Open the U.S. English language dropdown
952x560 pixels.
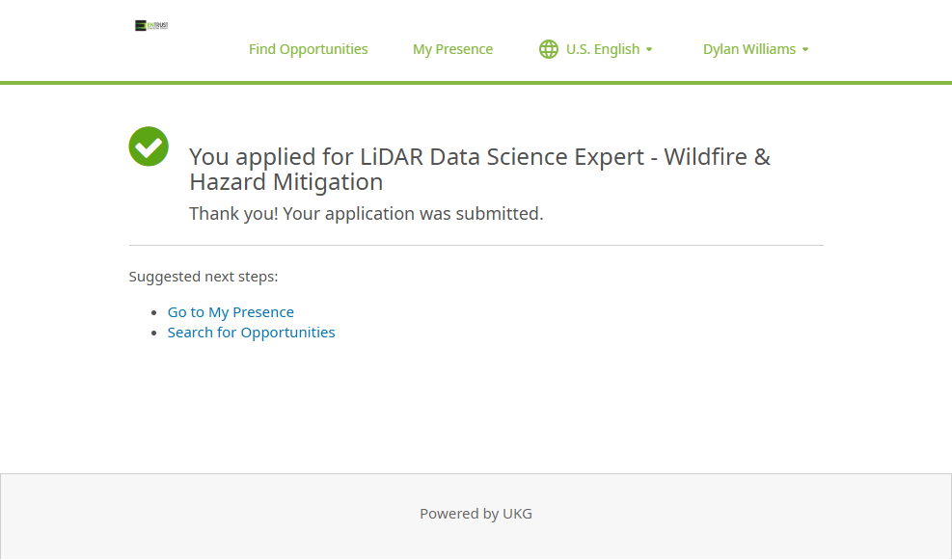point(602,49)
